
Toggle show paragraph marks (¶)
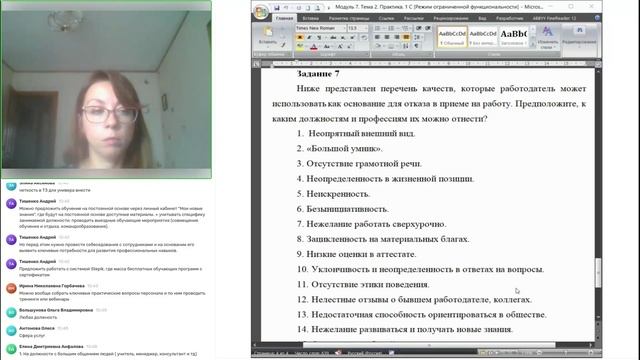click(416, 46)
